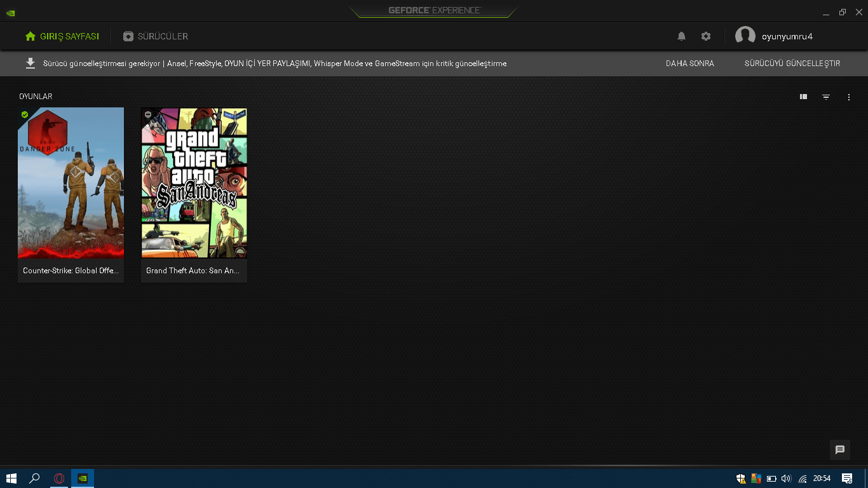Select the Grand Theft Auto: San Andreas cover

point(194,183)
